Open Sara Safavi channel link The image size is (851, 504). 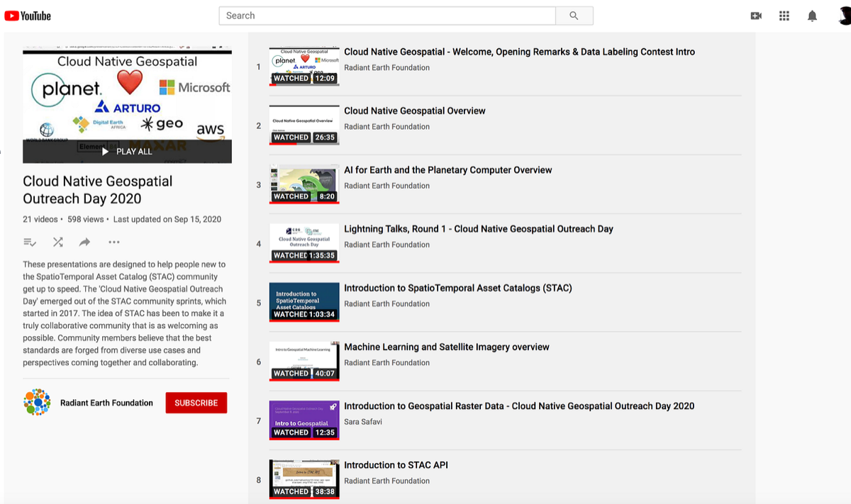point(362,422)
